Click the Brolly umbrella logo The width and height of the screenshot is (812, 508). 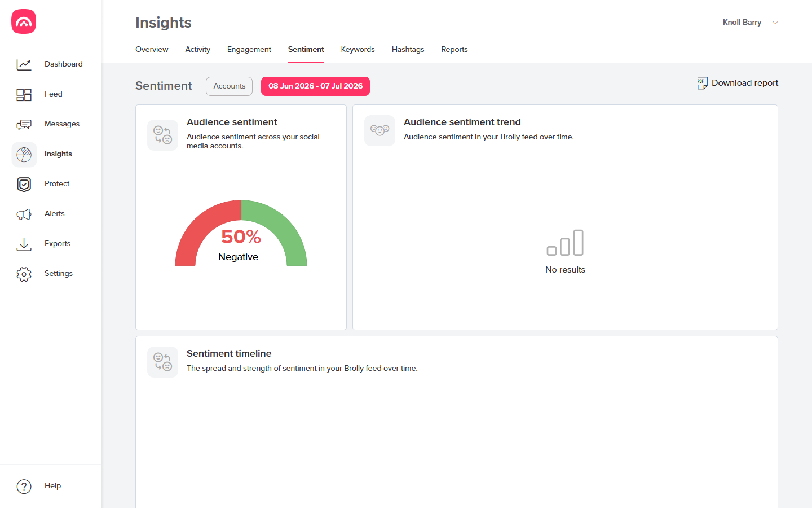pos(24,21)
